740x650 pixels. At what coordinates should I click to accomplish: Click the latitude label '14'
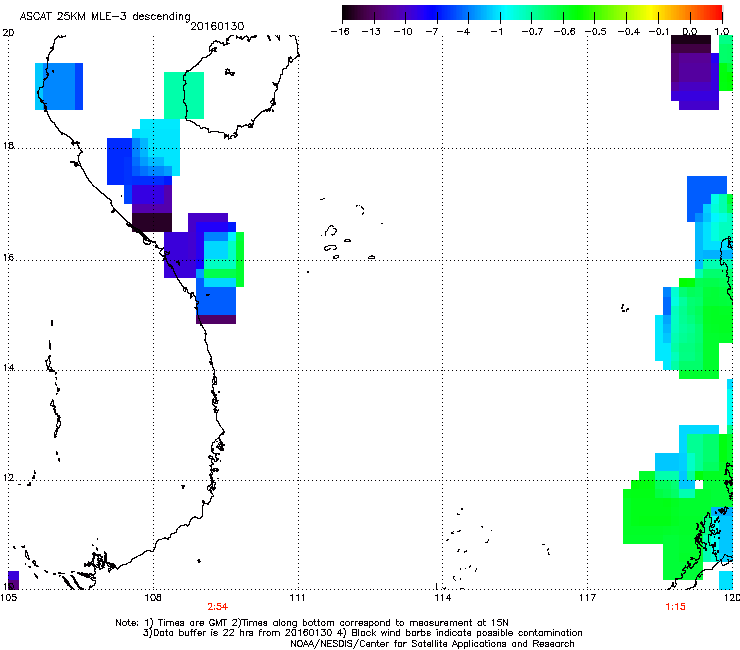(x=8, y=367)
